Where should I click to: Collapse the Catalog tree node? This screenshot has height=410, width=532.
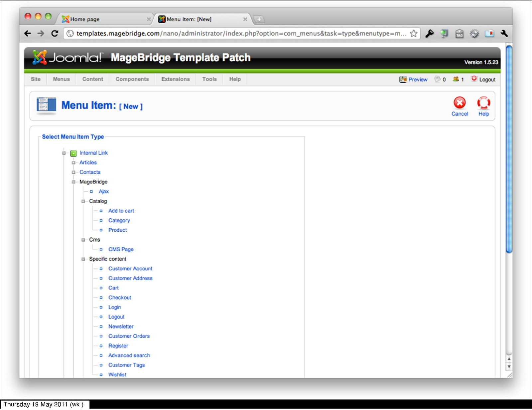click(x=83, y=201)
